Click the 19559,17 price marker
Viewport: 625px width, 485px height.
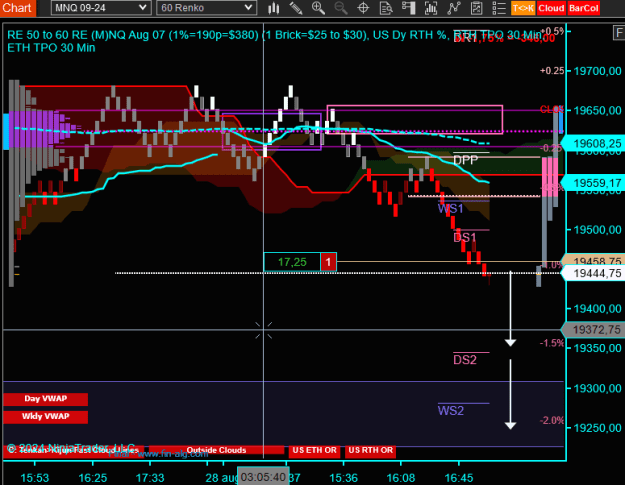(595, 183)
